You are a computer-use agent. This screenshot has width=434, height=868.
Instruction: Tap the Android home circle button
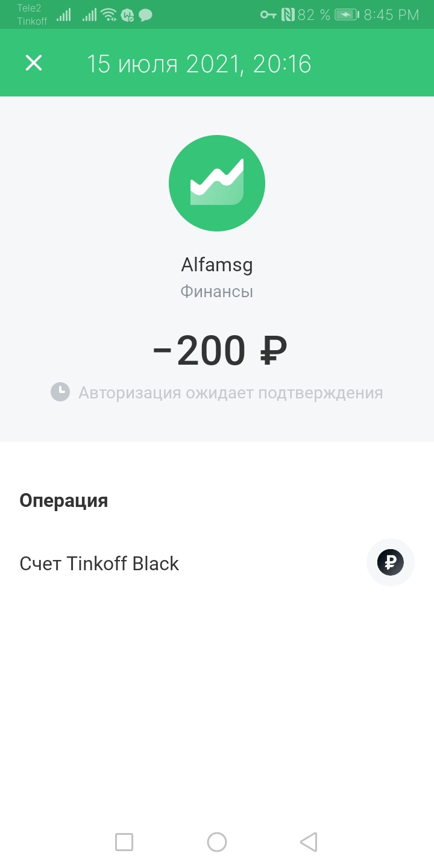(x=217, y=841)
